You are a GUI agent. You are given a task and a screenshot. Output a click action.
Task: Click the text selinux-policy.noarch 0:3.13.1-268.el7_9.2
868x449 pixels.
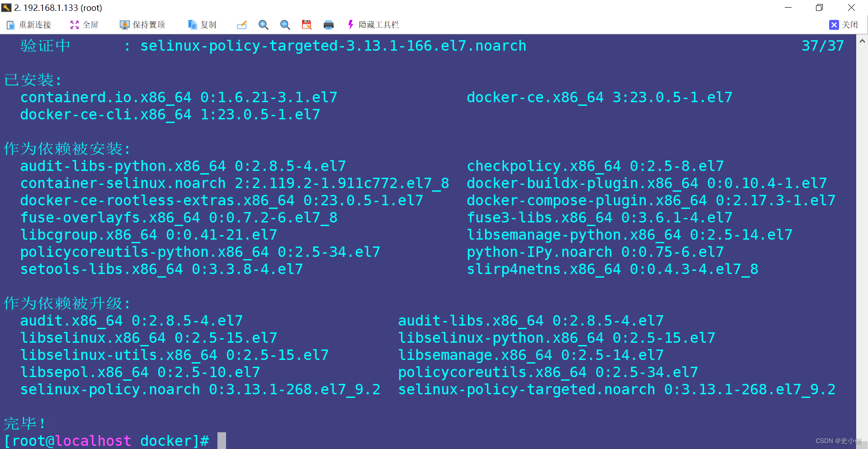[200, 389]
